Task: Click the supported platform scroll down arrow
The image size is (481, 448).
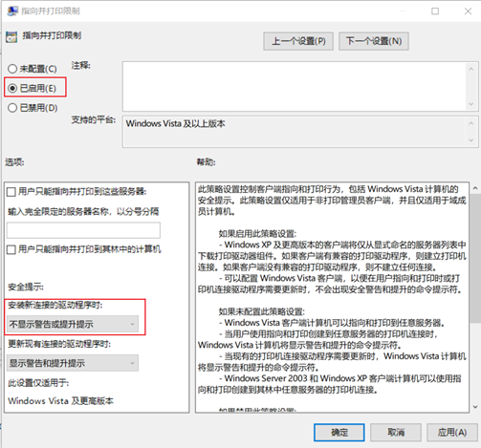Action: [x=471, y=140]
